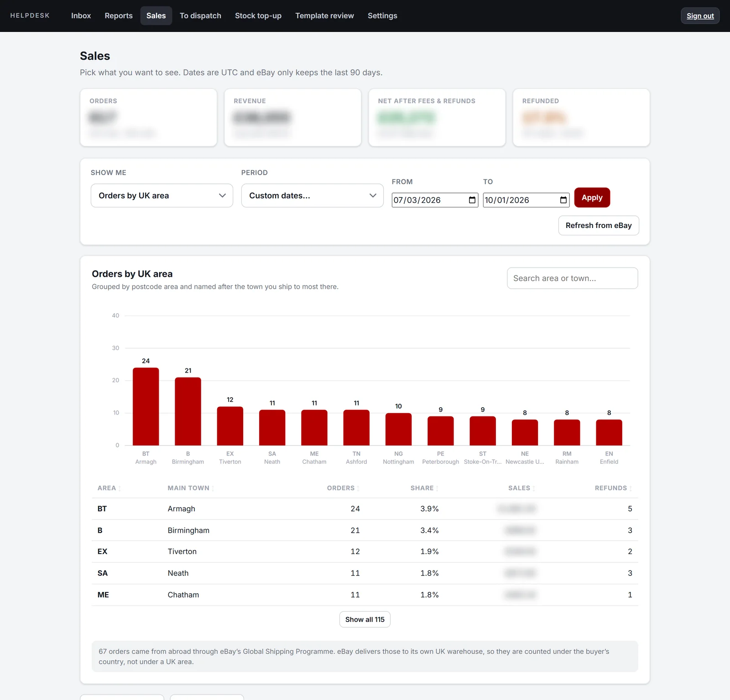The width and height of the screenshot is (730, 700).
Task: Click the ME area code in the table
Action: [x=103, y=595]
